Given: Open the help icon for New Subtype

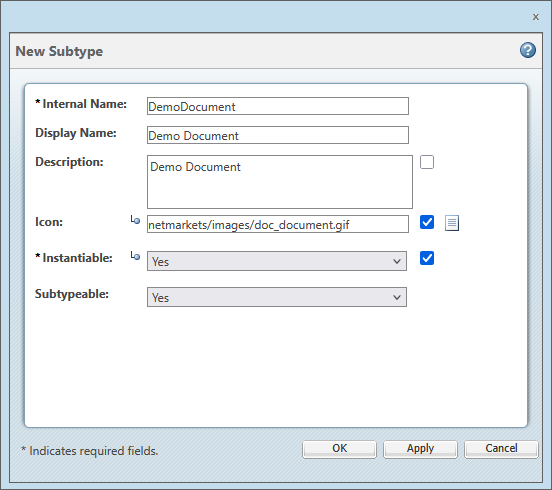Looking at the screenshot, I should pos(528,50).
